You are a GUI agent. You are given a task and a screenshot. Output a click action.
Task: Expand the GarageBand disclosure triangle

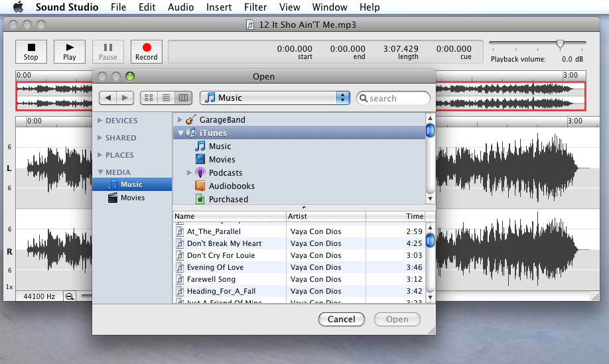pyautogui.click(x=180, y=120)
